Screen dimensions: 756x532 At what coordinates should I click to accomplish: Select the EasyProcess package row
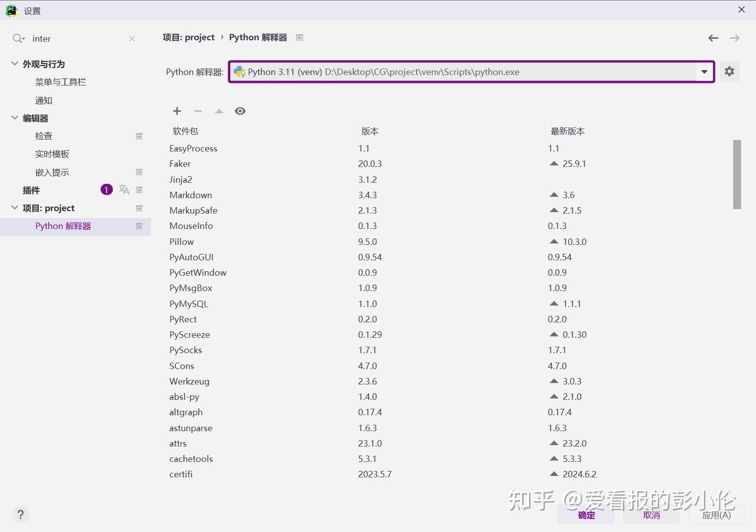pyautogui.click(x=449, y=148)
